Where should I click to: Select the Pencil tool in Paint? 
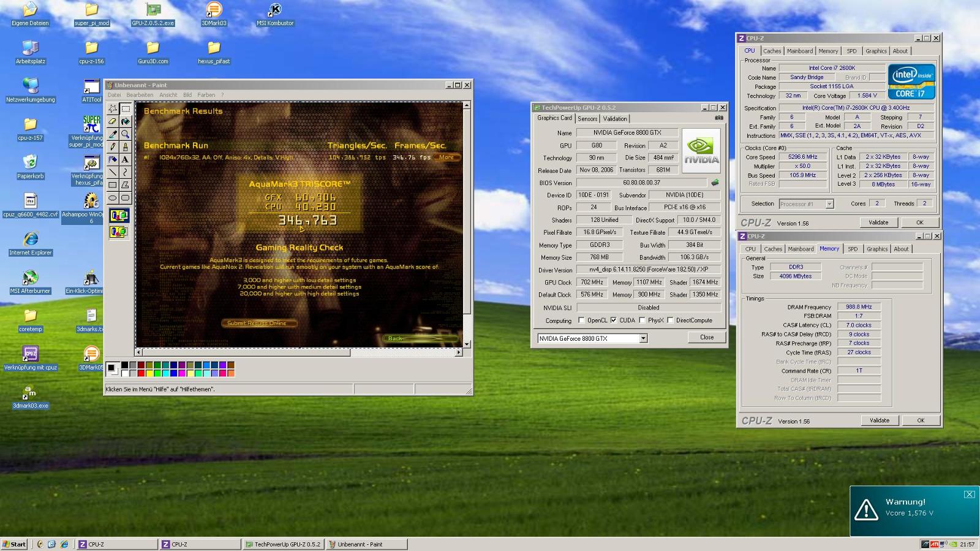click(x=113, y=147)
